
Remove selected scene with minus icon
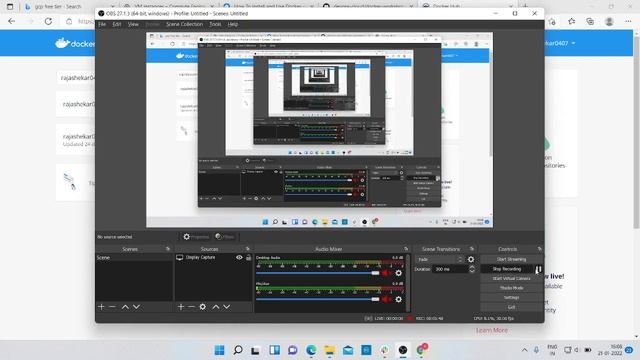coord(112,307)
